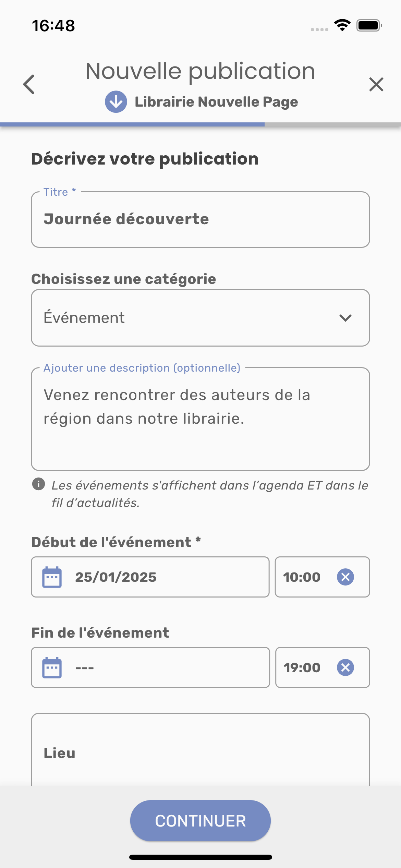Close the Nouvelle publication screen
Image resolution: width=401 pixels, height=868 pixels.
[376, 84]
